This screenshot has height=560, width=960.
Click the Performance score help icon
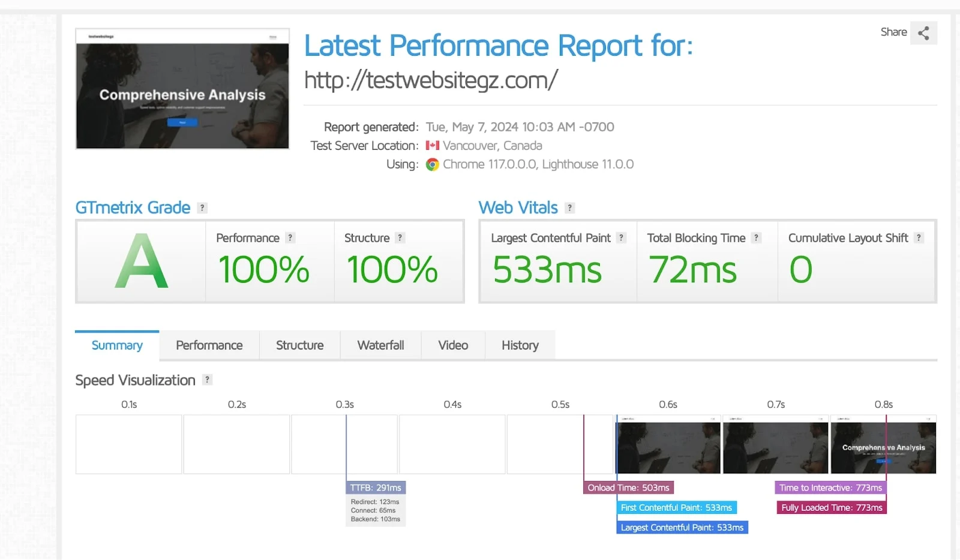coord(290,237)
